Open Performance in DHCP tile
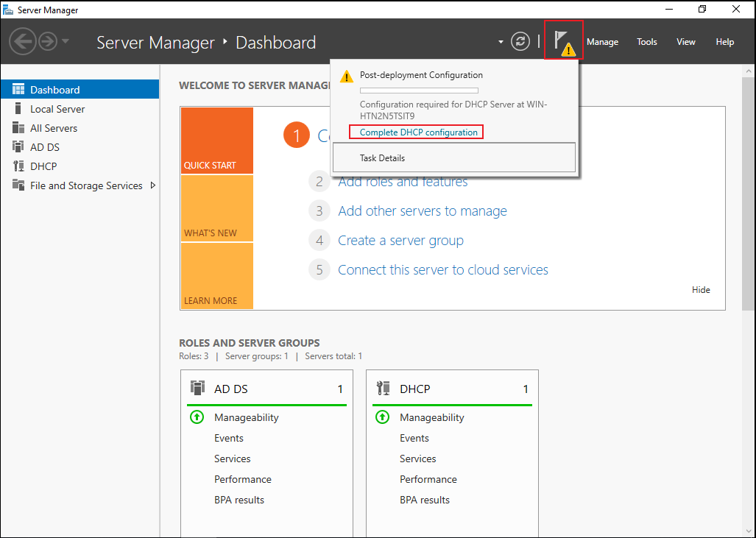 [428, 479]
